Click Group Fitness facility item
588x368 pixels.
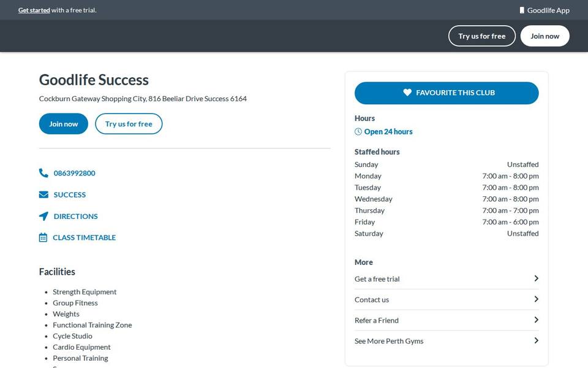pyautogui.click(x=75, y=303)
